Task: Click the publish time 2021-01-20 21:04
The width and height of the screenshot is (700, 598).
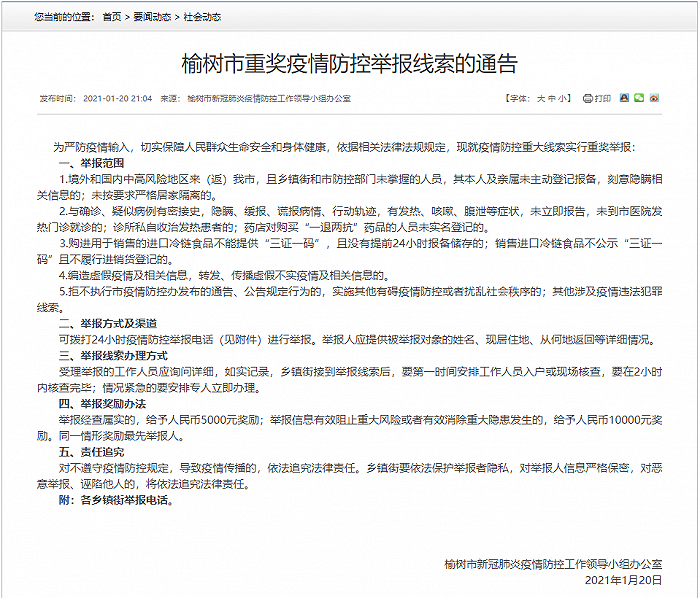Action: 117,99
